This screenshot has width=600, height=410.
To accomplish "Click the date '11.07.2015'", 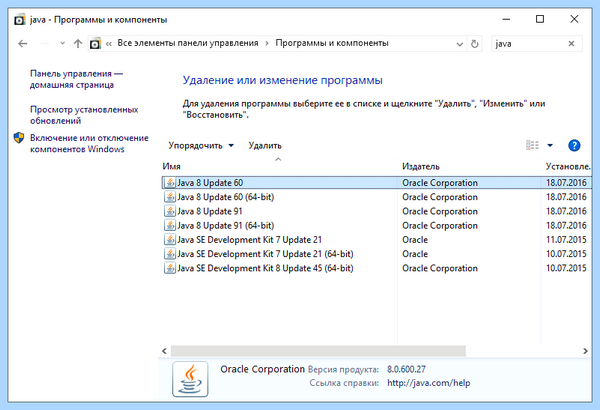I will click(566, 240).
